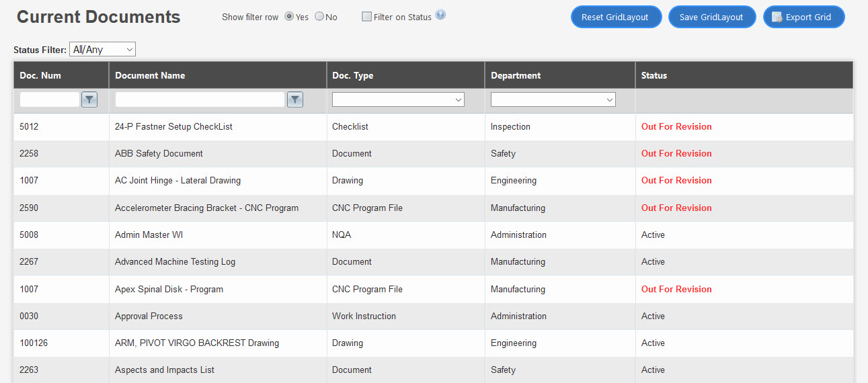Sort by the Document Name column header
This screenshot has width=868, height=383.
point(150,75)
